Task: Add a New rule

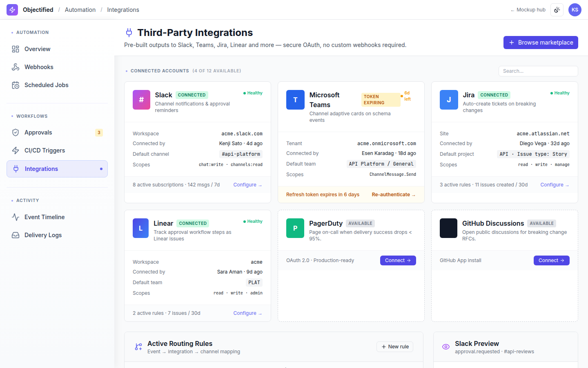Action: [395, 347]
